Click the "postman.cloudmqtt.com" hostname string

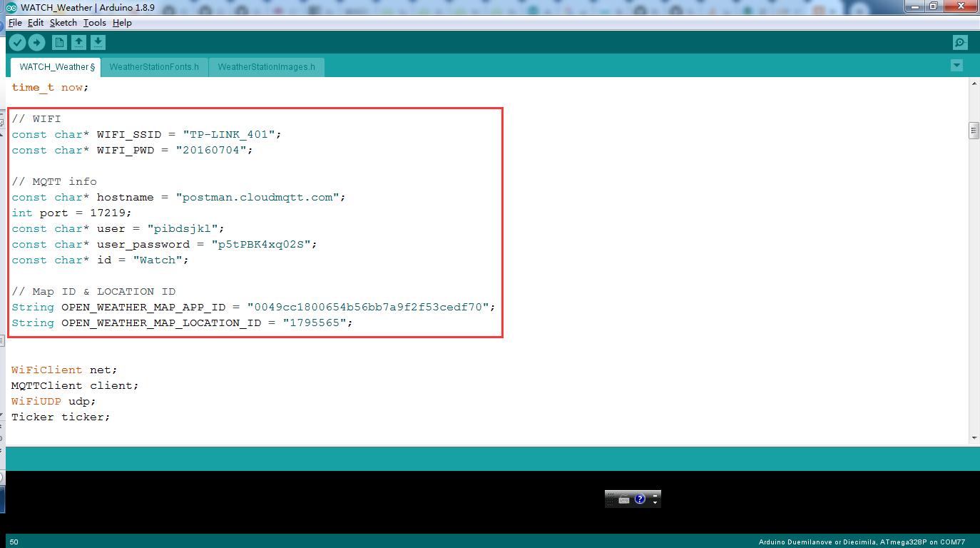click(x=257, y=197)
